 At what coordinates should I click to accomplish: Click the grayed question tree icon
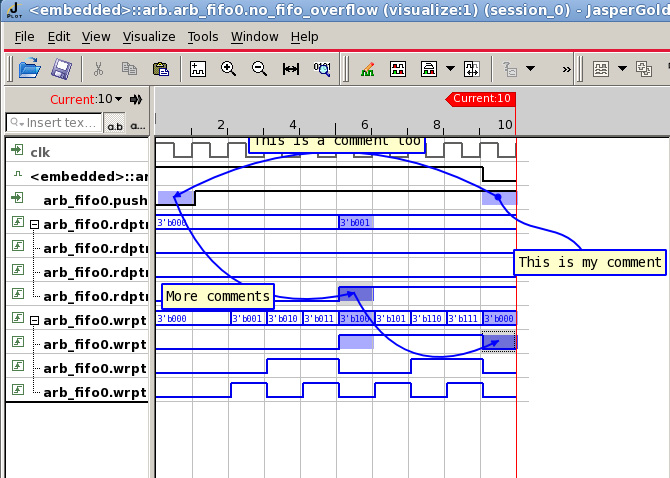(x=509, y=69)
